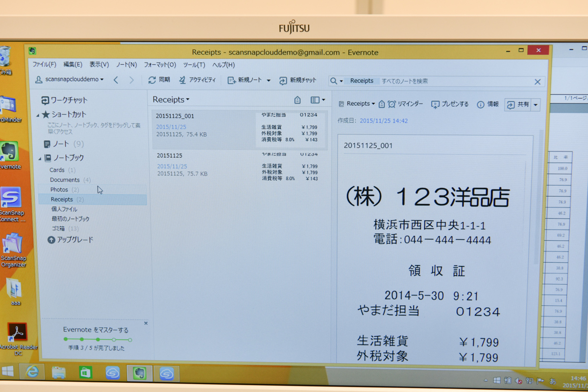Select the Receipts notebook in sidebar
The image size is (588, 392).
[x=93, y=199]
